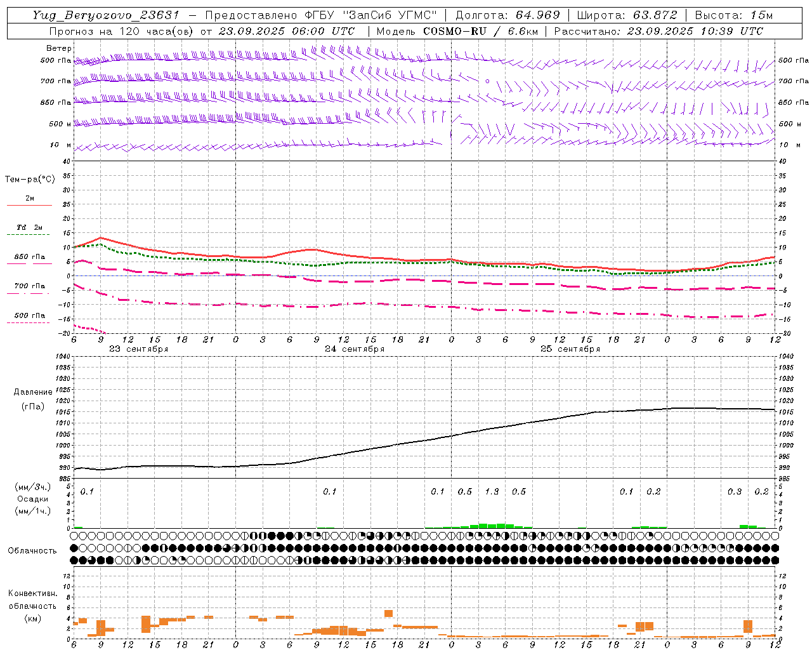Screen dimensions: 812x650
Task: Select the Модель COSMO-RU / 6.6км label
Action: (x=456, y=31)
